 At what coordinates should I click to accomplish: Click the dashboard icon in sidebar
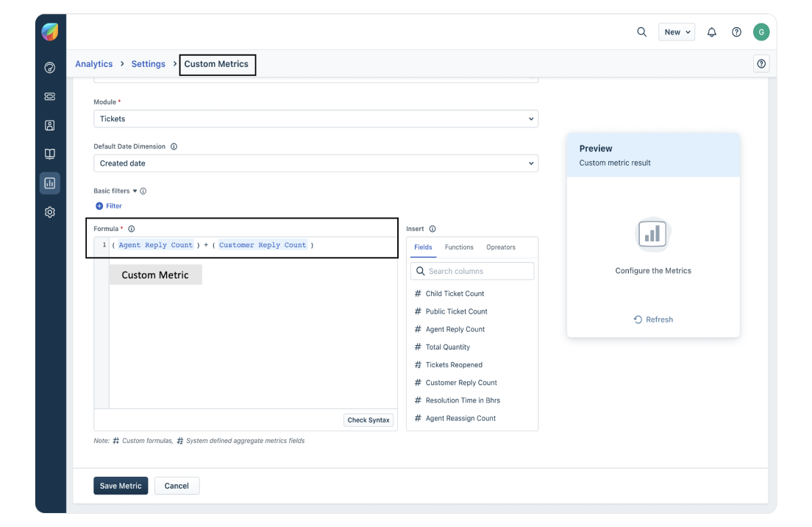50,68
